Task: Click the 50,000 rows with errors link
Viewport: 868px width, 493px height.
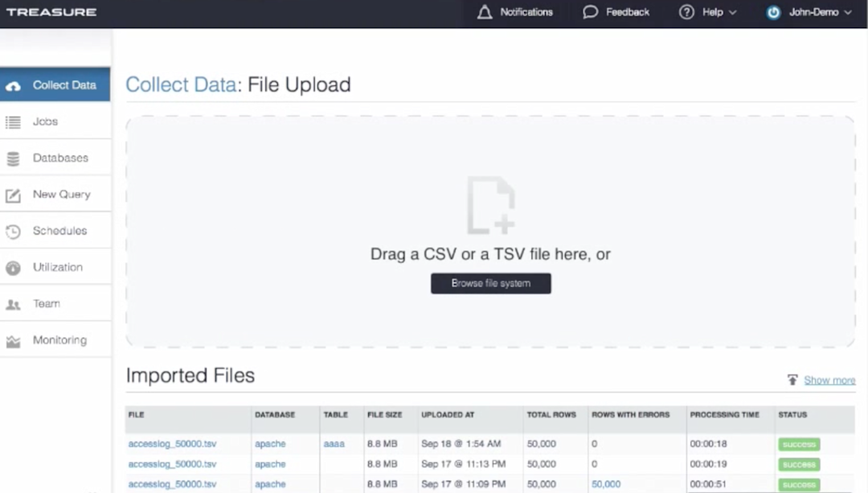Action: tap(606, 484)
